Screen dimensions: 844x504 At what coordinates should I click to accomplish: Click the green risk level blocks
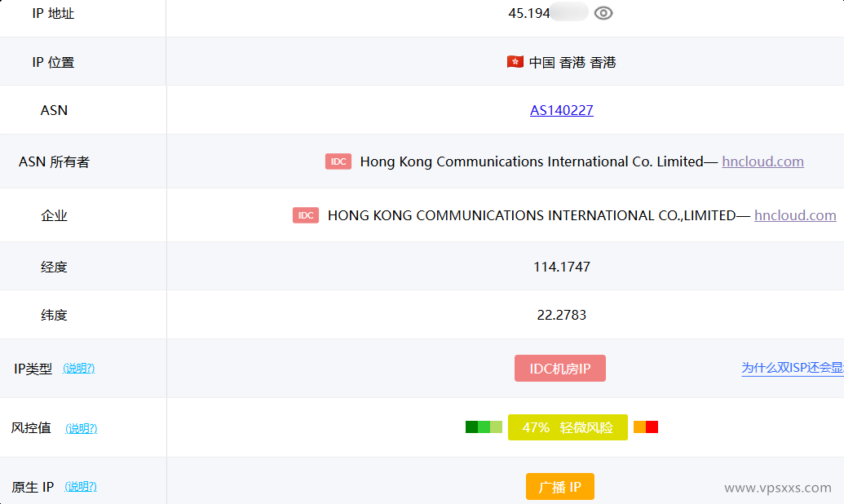[484, 427]
